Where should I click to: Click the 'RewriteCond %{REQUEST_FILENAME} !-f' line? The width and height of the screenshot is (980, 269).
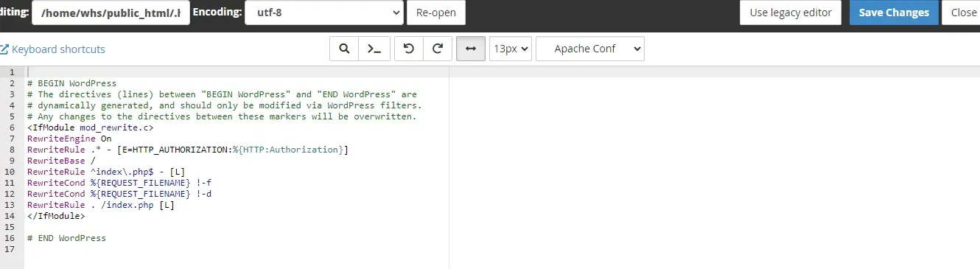[119, 183]
